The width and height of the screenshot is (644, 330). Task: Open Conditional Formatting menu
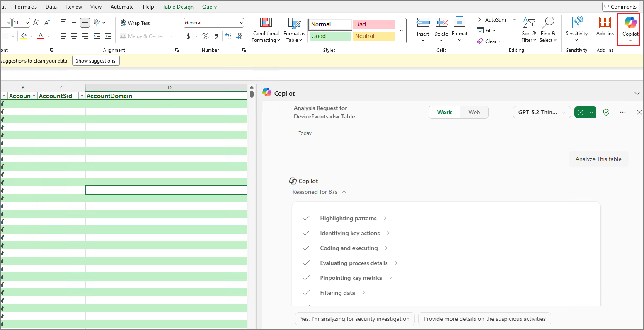(x=266, y=30)
